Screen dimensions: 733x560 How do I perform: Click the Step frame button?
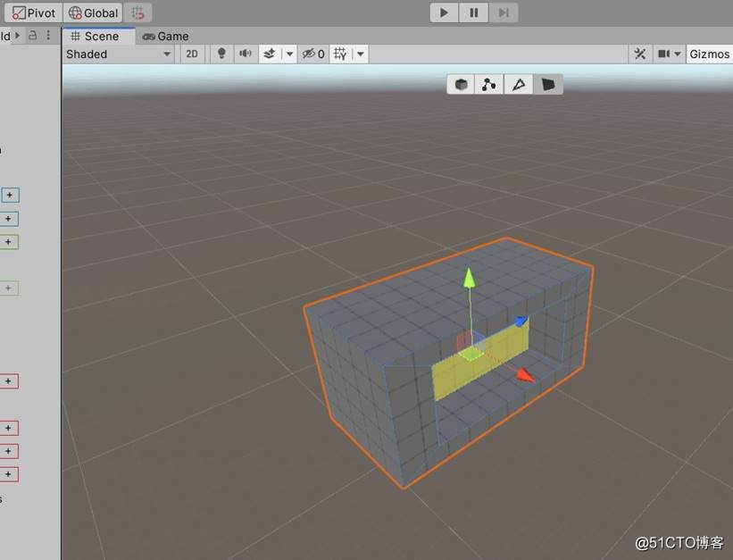[x=504, y=13]
